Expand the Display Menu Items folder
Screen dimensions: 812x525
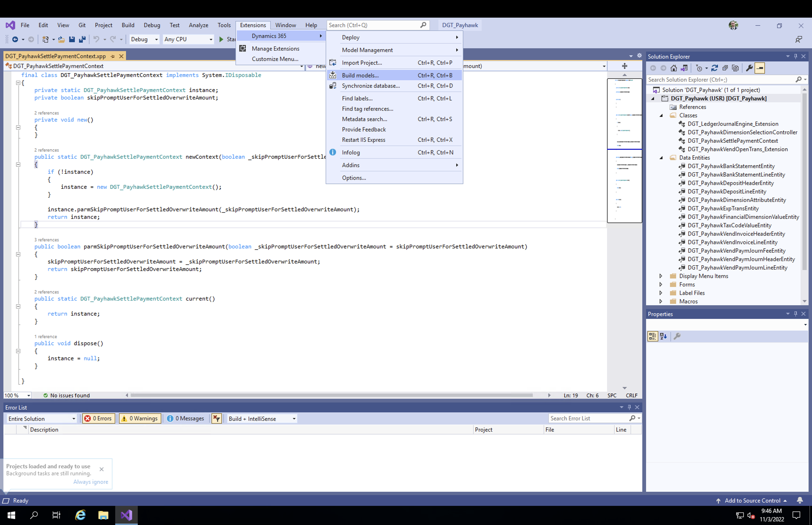(x=661, y=276)
